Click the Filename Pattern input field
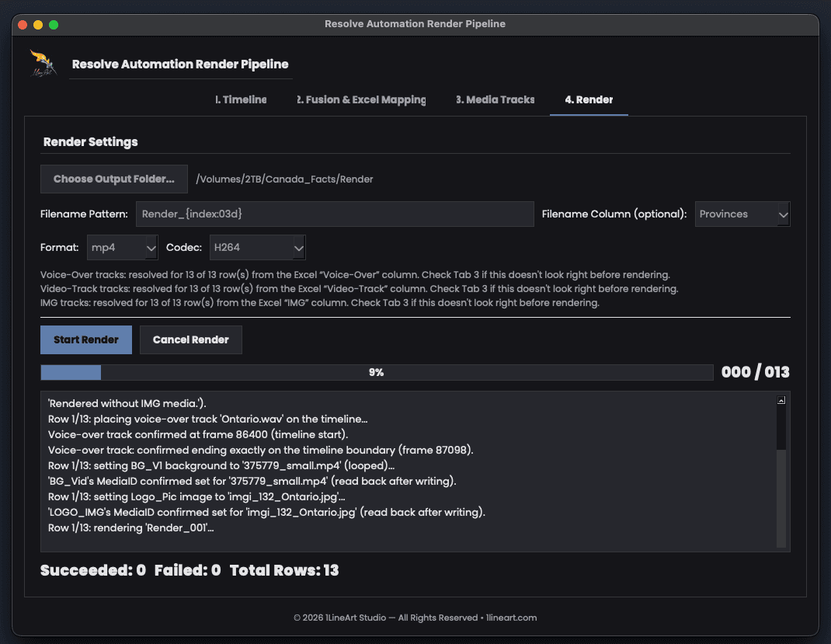Viewport: 831px width, 644px height. (x=335, y=214)
